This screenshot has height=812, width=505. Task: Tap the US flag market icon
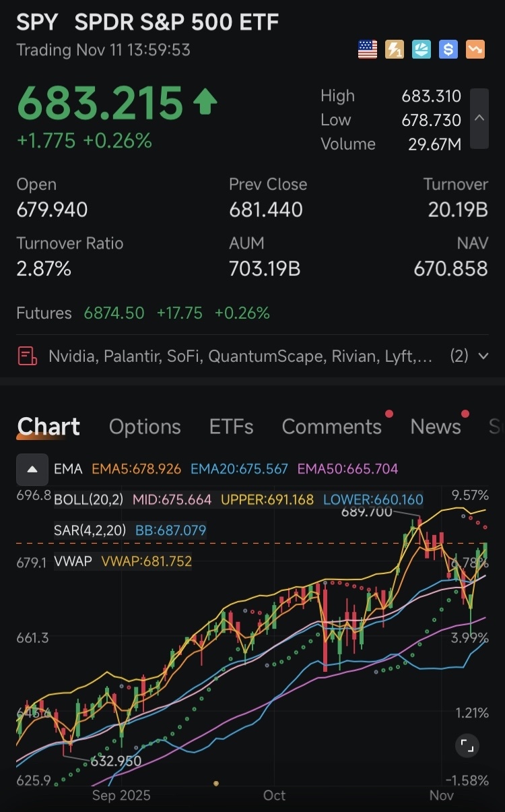(x=368, y=50)
